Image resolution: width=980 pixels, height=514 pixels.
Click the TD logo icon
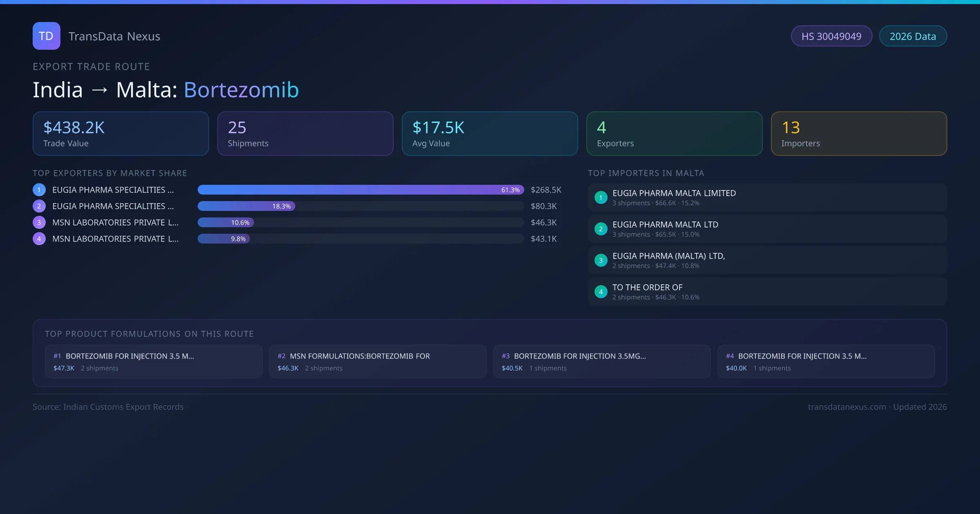tap(46, 36)
